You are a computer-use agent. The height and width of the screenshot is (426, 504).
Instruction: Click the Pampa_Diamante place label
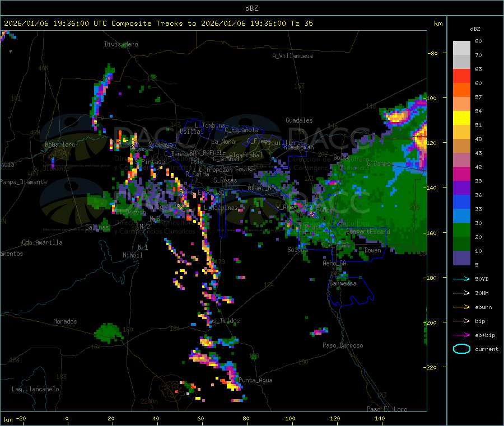24,182
